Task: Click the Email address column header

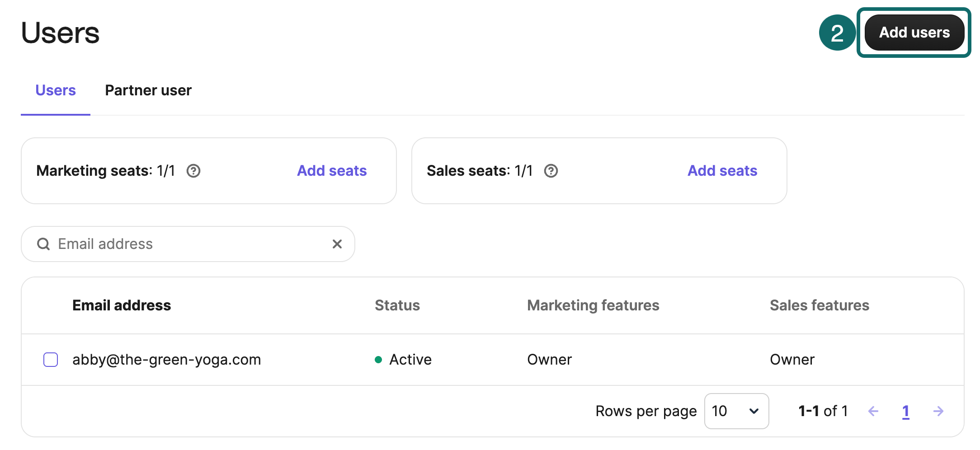Action: point(122,305)
